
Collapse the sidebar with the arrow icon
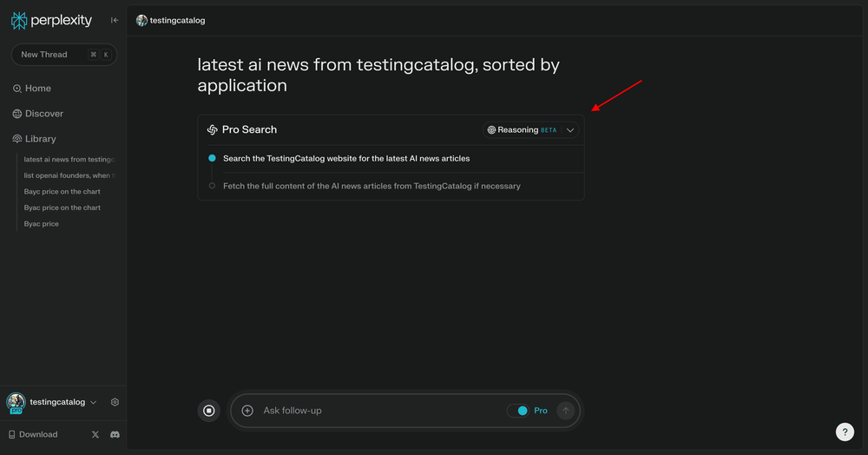pos(115,20)
